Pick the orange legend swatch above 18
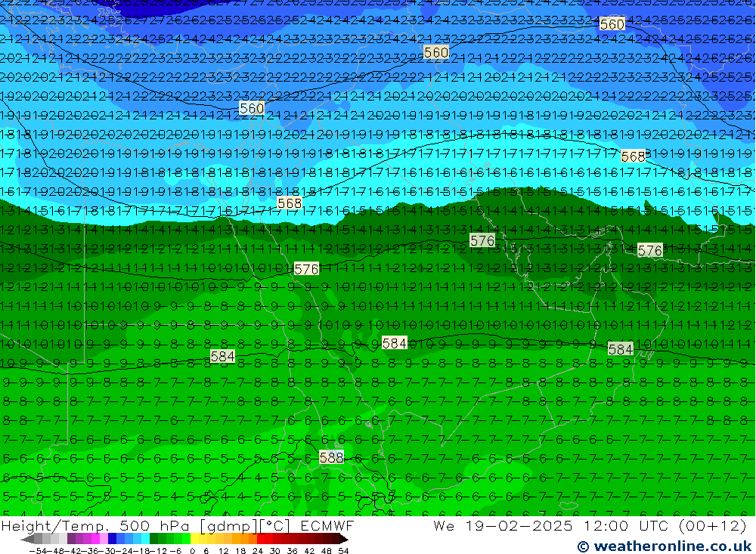The width and height of the screenshot is (756, 554). tap(244, 539)
